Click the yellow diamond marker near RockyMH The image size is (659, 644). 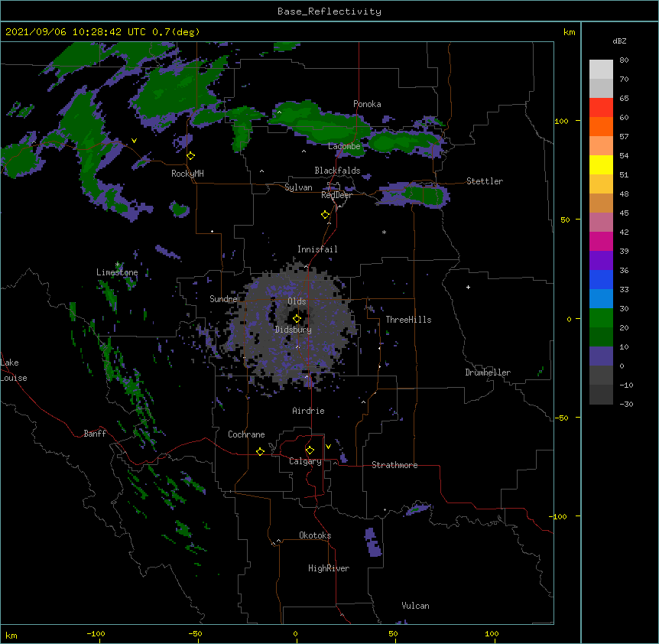[191, 156]
